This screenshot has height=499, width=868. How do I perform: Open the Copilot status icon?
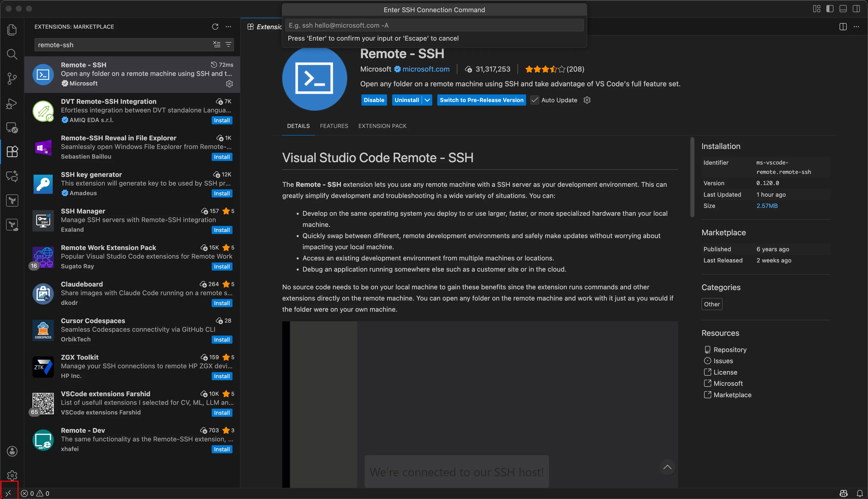tap(844, 493)
